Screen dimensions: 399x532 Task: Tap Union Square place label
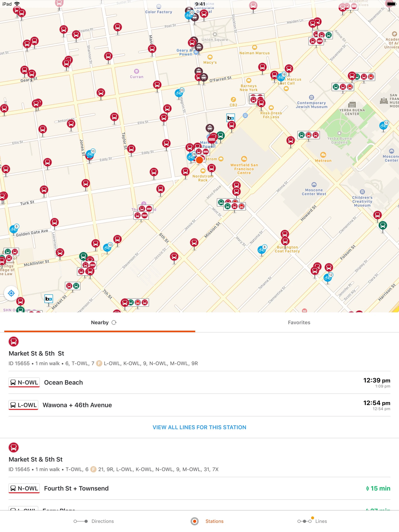[x=215, y=40]
